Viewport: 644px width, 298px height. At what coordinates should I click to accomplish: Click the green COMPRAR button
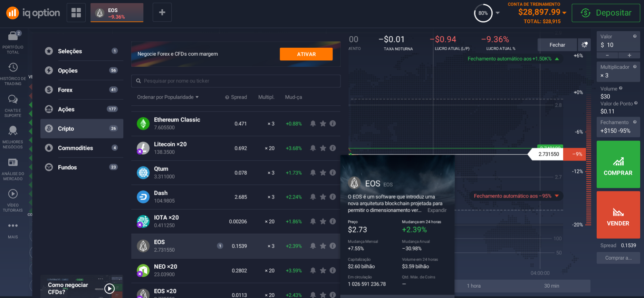[x=618, y=164]
